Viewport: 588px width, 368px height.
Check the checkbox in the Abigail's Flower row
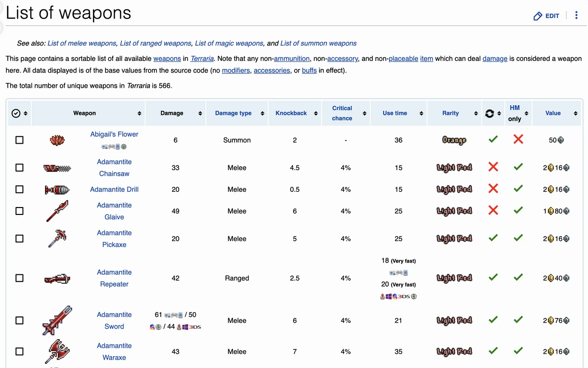point(20,140)
